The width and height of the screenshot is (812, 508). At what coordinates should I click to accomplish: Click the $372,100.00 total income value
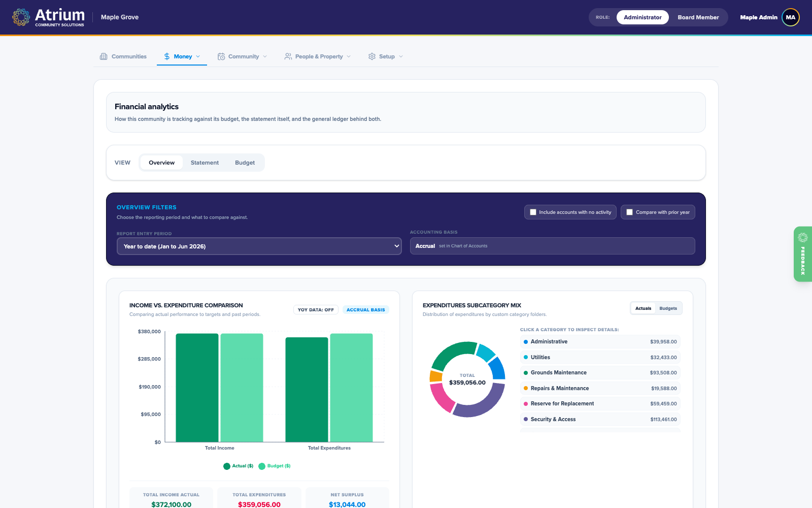coord(172,504)
